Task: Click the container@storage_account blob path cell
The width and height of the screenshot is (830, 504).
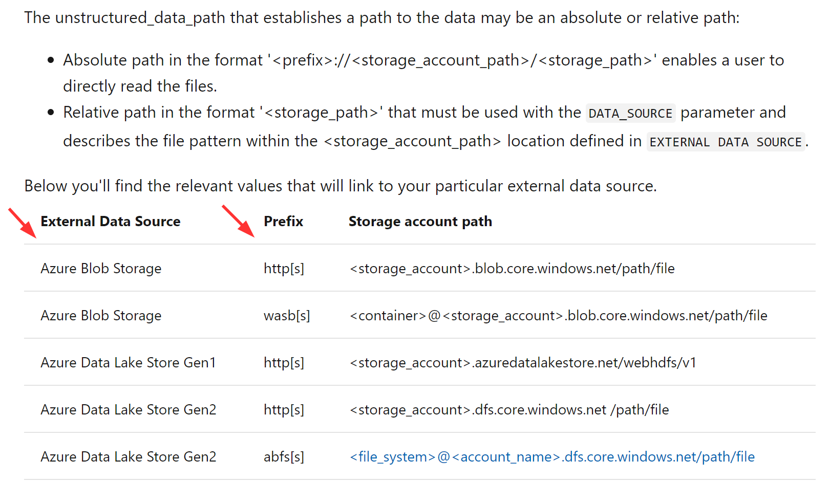Action: [558, 316]
